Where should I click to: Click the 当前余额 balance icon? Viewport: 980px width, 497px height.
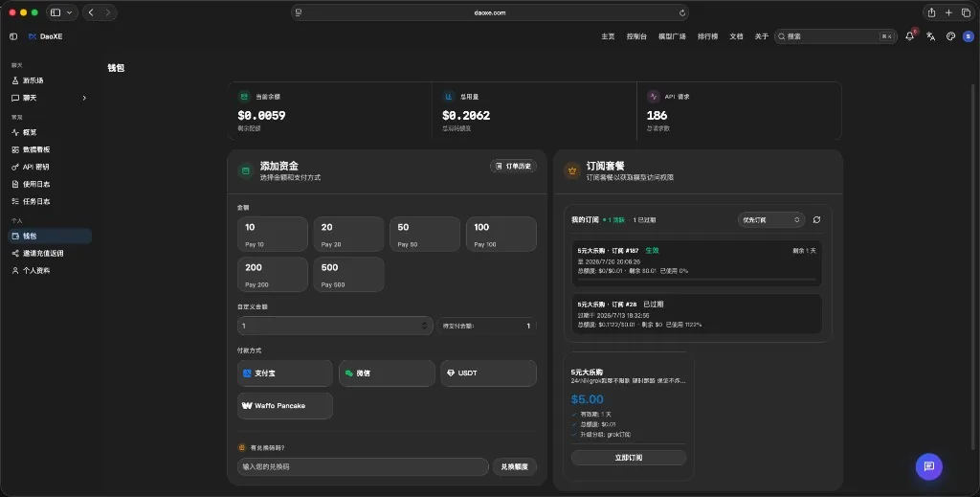[x=244, y=97]
